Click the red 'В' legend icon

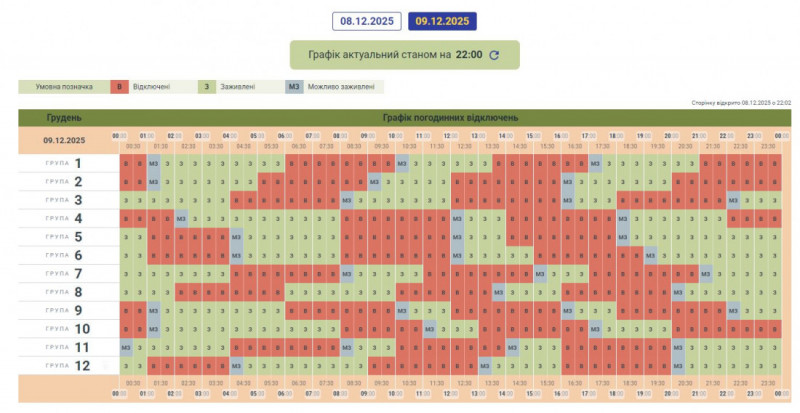pos(121,87)
